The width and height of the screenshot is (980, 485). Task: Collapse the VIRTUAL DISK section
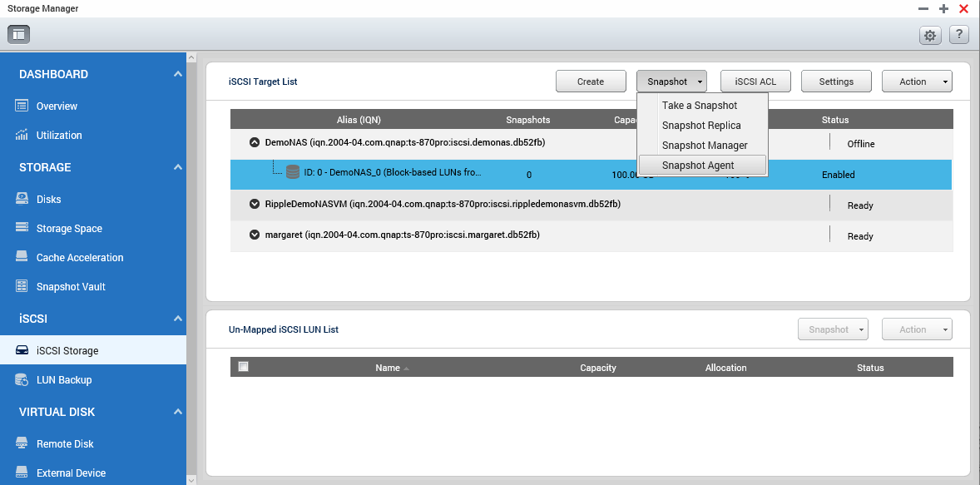coord(177,412)
